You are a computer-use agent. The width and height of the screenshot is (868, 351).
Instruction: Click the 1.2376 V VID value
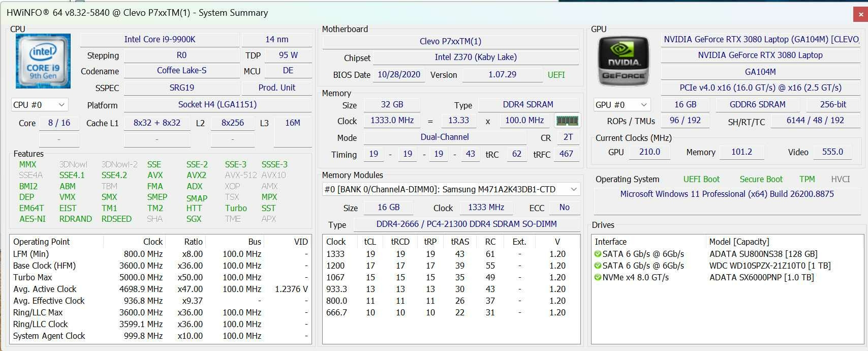pyautogui.click(x=291, y=289)
